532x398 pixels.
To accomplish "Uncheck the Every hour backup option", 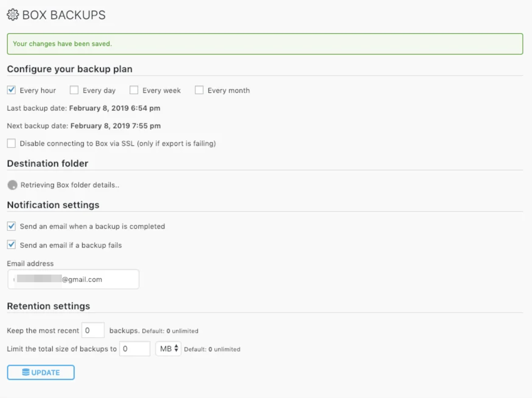I will coord(12,90).
